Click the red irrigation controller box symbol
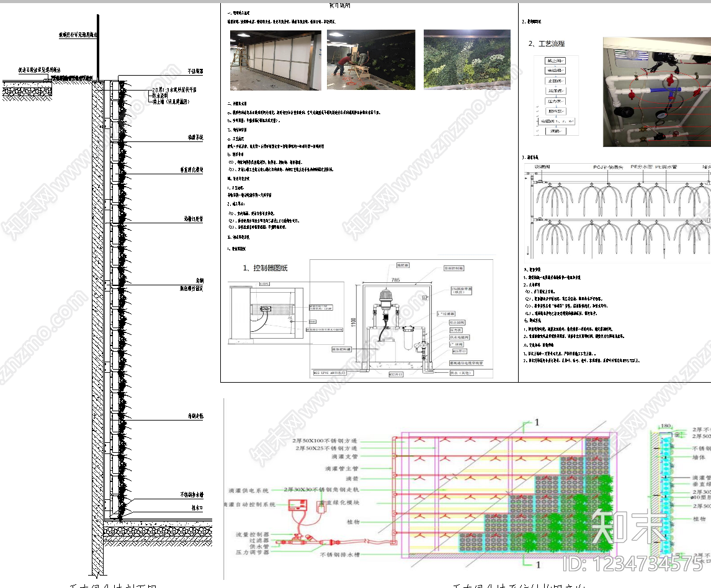Image resolution: width=711 pixels, height=588 pixels. [x=298, y=505]
